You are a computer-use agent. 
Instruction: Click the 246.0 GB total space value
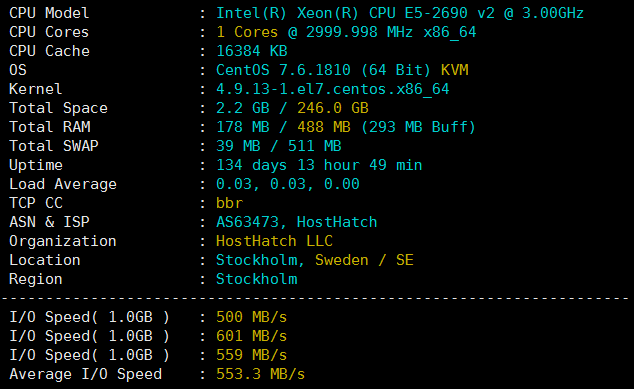(332, 108)
